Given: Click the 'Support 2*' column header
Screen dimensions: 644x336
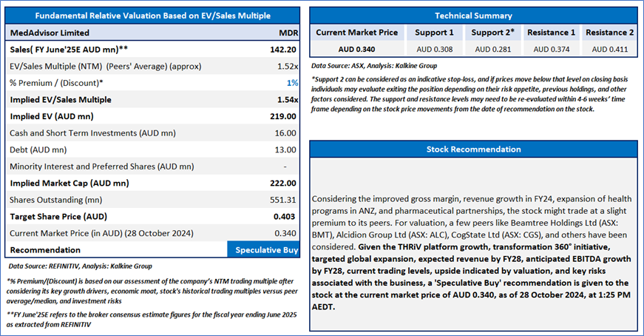Looking at the screenshot, I should point(493,33).
